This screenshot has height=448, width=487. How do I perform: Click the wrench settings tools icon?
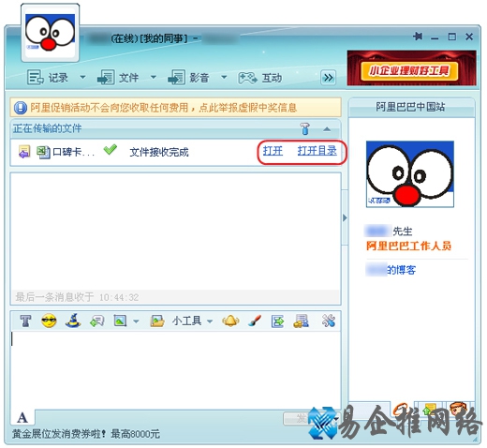tap(329, 321)
